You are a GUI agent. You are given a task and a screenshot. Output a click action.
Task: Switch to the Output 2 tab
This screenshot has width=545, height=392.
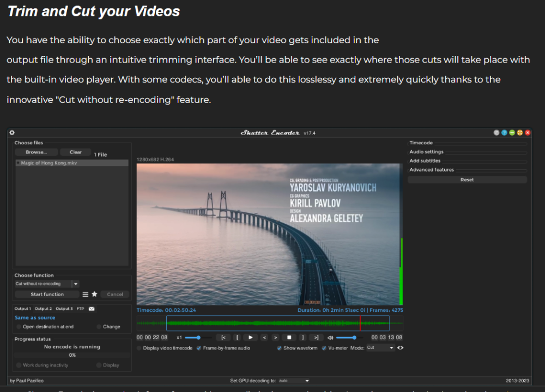click(43, 309)
